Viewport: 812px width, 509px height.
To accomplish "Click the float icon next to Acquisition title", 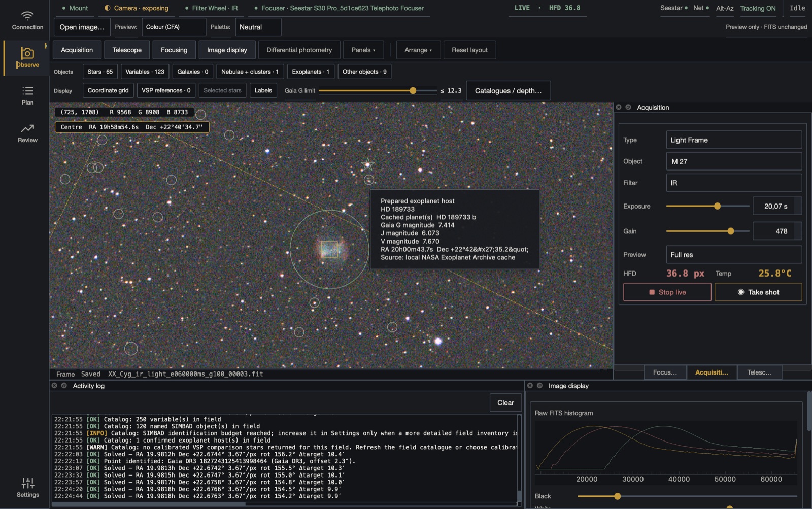I will tap(628, 107).
